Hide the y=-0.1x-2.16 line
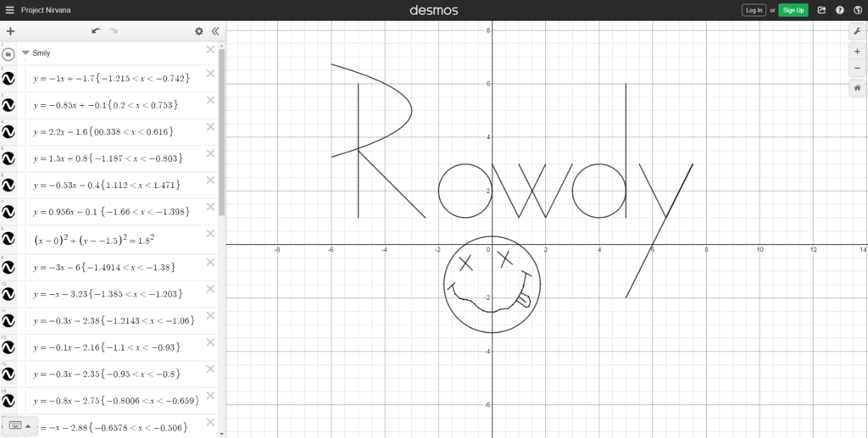 [x=8, y=347]
